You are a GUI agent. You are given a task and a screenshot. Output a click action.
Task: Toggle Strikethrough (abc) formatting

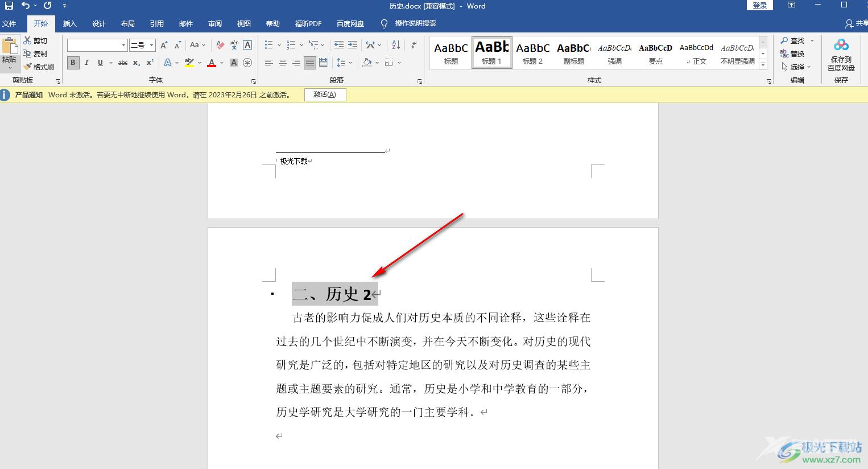pyautogui.click(x=123, y=63)
